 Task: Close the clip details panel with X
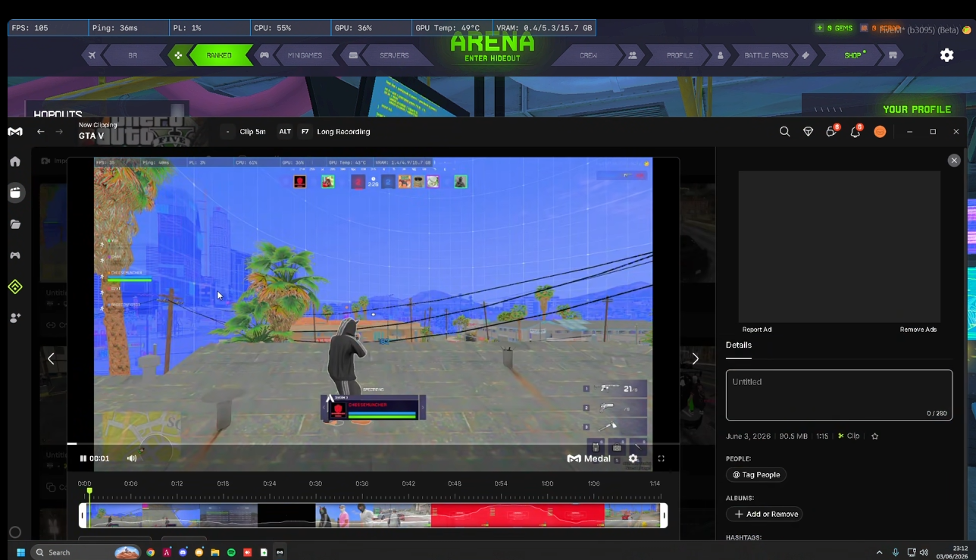(x=954, y=161)
